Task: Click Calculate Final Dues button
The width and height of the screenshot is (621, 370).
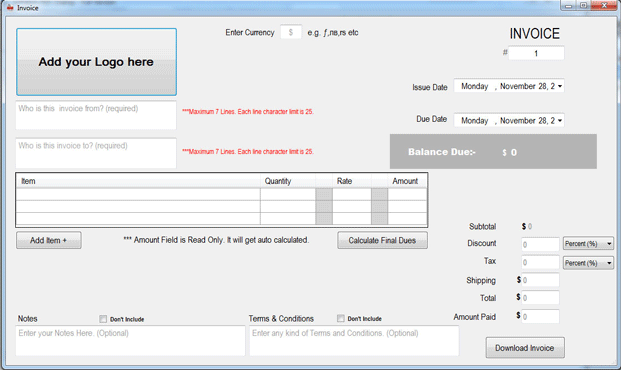Action: pyautogui.click(x=382, y=240)
